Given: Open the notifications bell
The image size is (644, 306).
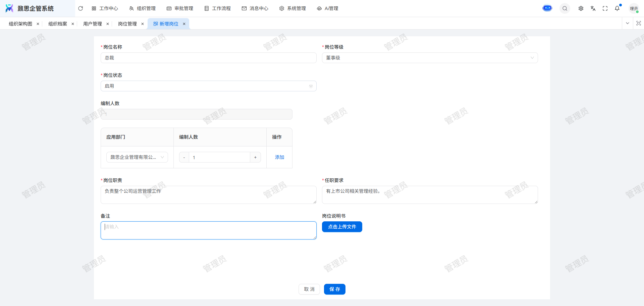Looking at the screenshot, I should (617, 8).
